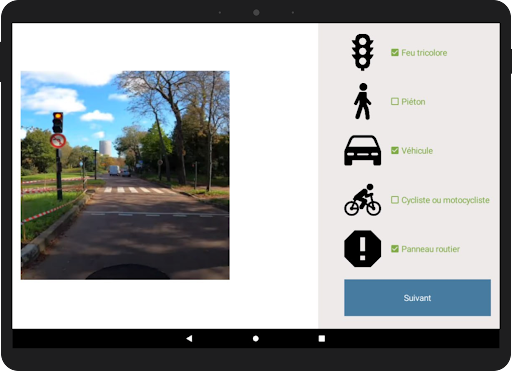Click the car vehicle icon

[363, 150]
